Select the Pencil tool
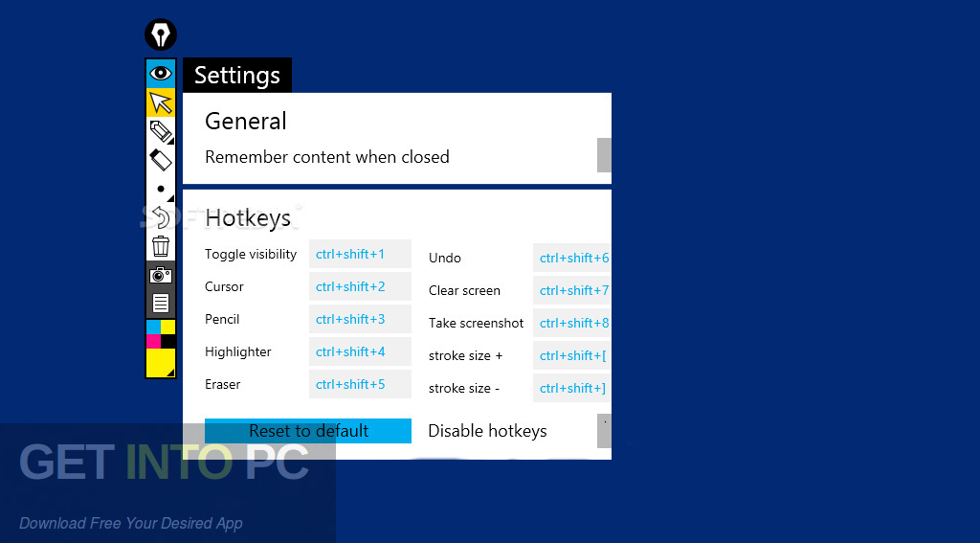Screen dimensions: 980x543 coord(161,131)
